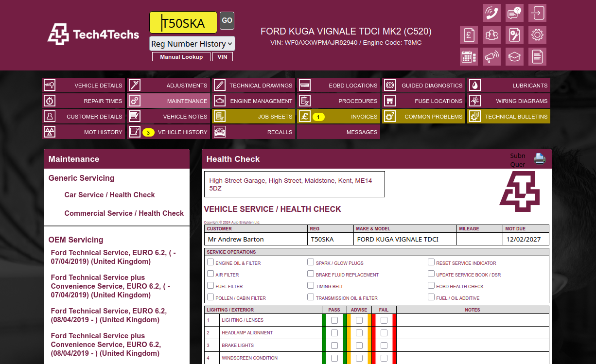Click the Guided Diagnostics brake disc icon
This screenshot has width=596, height=364.
[x=389, y=85]
